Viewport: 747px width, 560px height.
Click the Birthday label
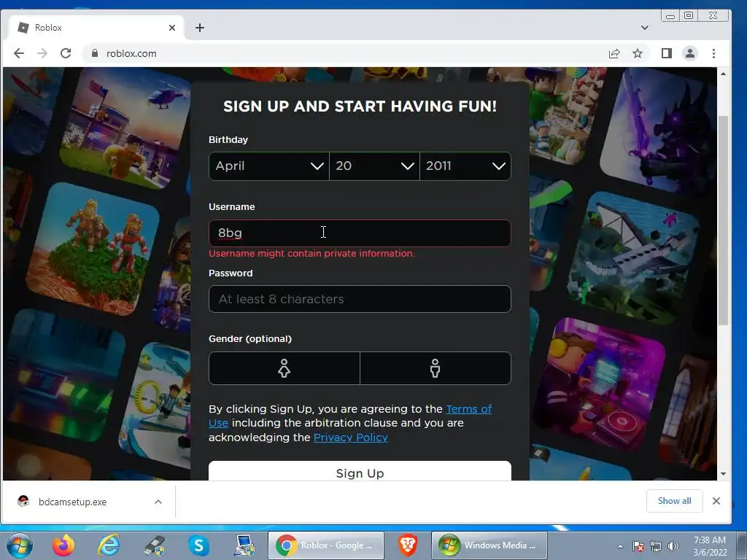pyautogui.click(x=228, y=139)
